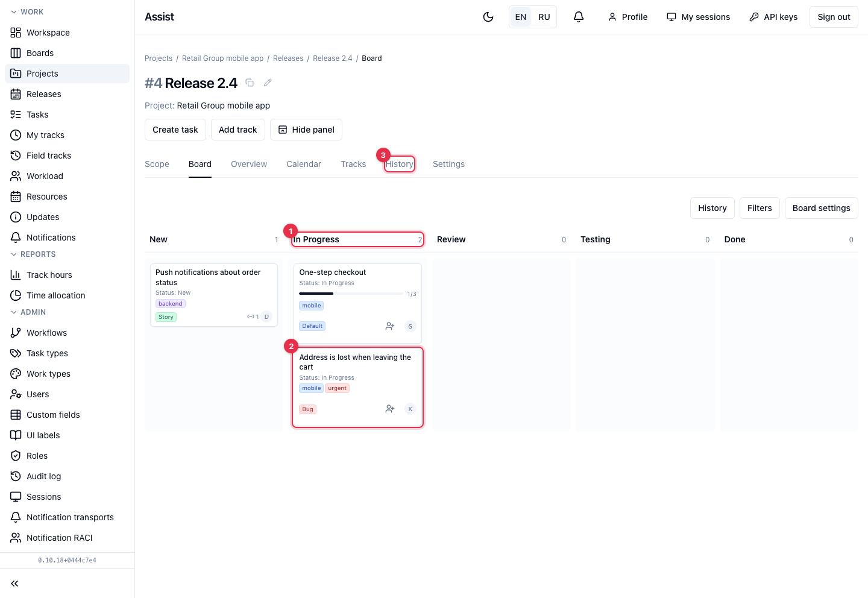Switch language to EN
The height and width of the screenshot is (598, 868).
(521, 17)
